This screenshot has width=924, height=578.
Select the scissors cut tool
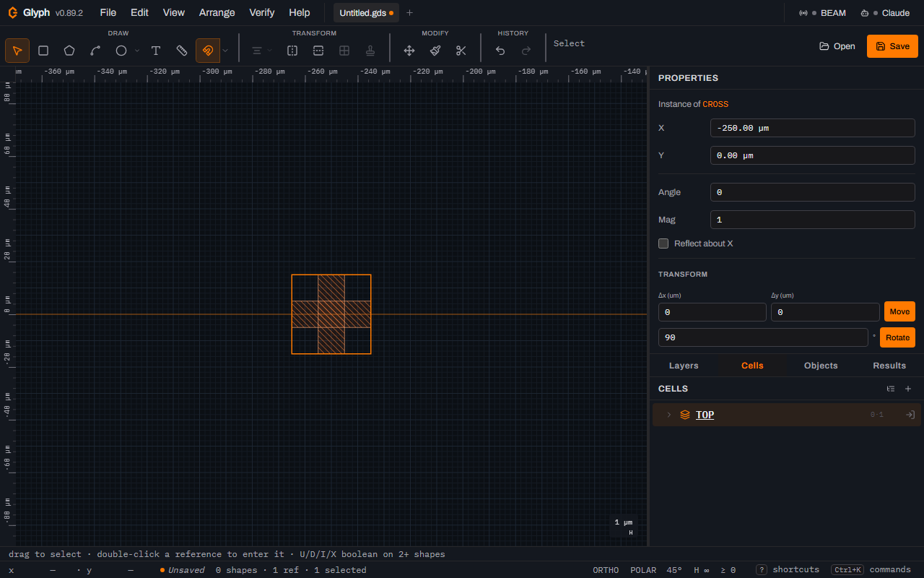(x=461, y=51)
